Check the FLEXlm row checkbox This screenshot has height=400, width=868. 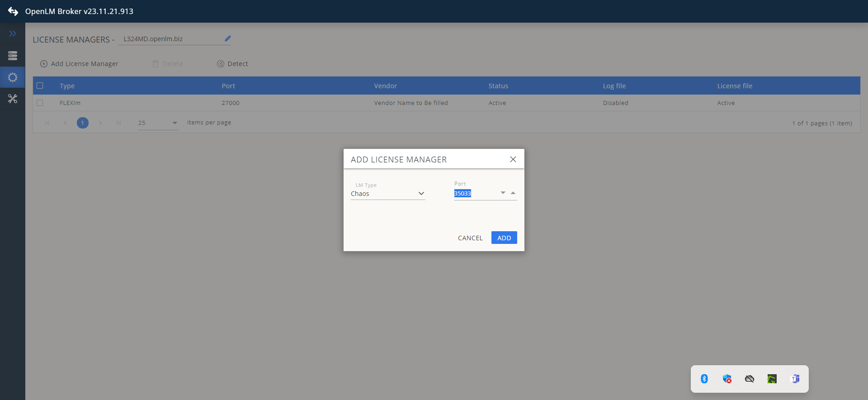pyautogui.click(x=40, y=103)
